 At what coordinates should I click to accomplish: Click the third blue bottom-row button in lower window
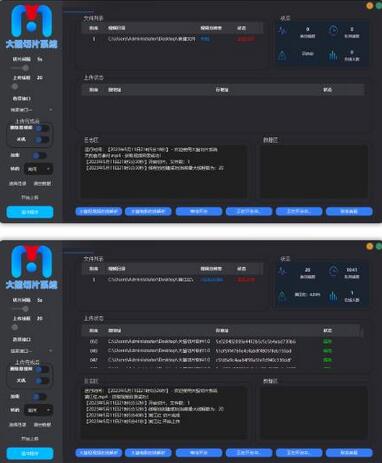(199, 452)
